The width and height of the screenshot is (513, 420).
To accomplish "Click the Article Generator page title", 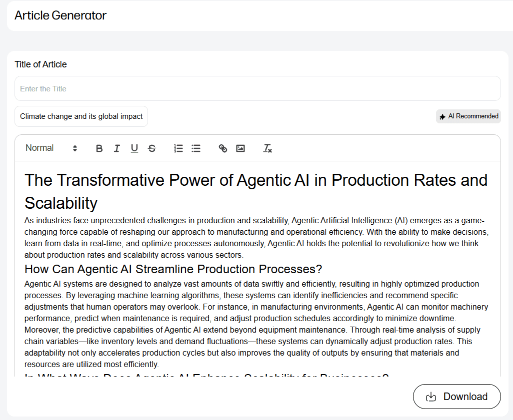I will [x=60, y=15].
